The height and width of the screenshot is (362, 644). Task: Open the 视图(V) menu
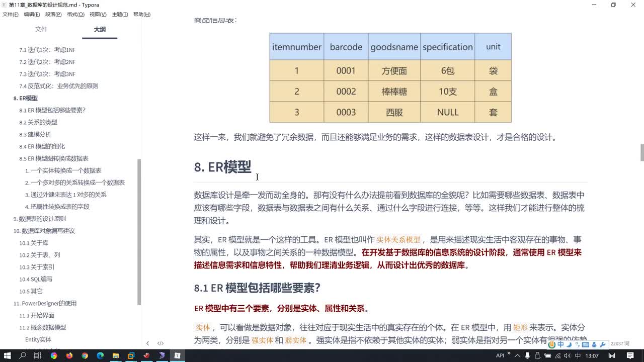98,15
